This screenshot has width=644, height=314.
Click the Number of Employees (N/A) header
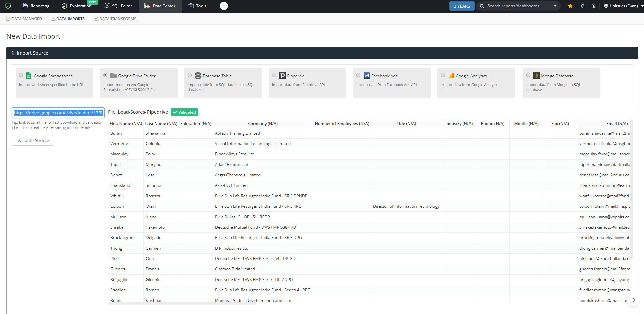point(342,124)
